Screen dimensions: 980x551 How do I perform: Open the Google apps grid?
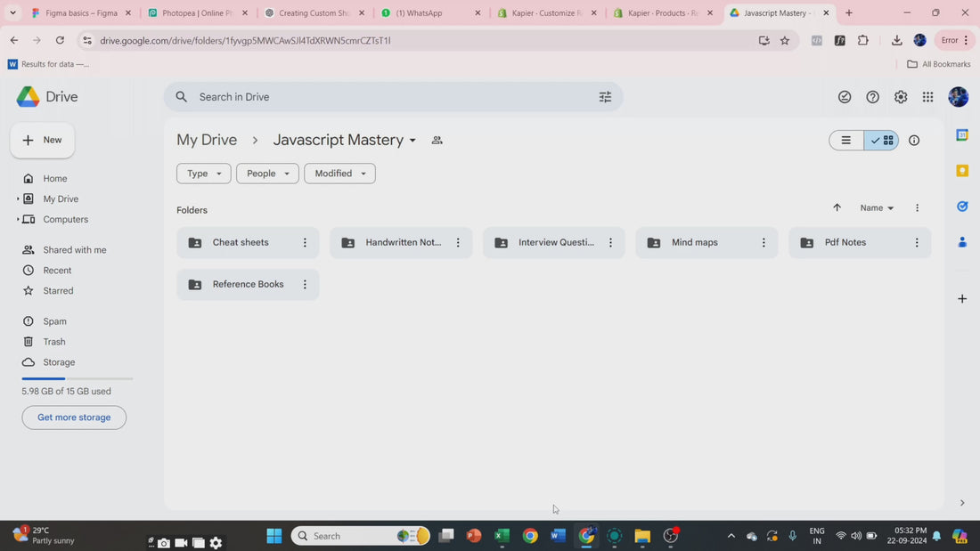[x=927, y=97]
